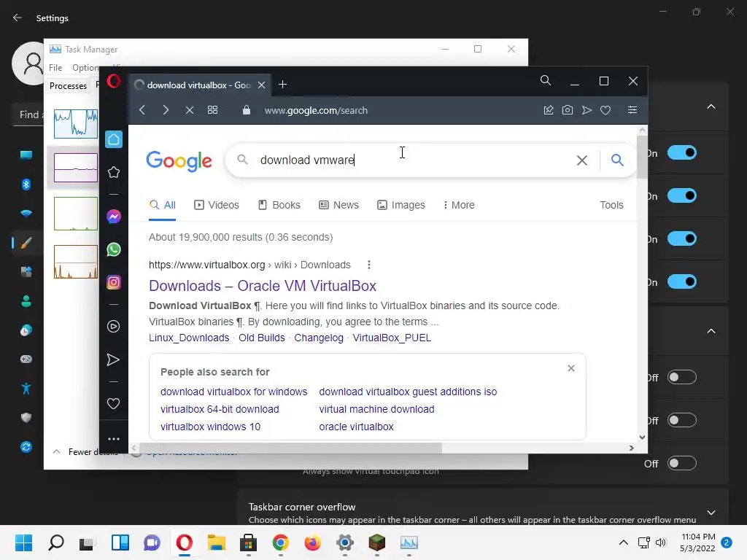Add page to bookmarks heart in address bar

click(x=605, y=111)
